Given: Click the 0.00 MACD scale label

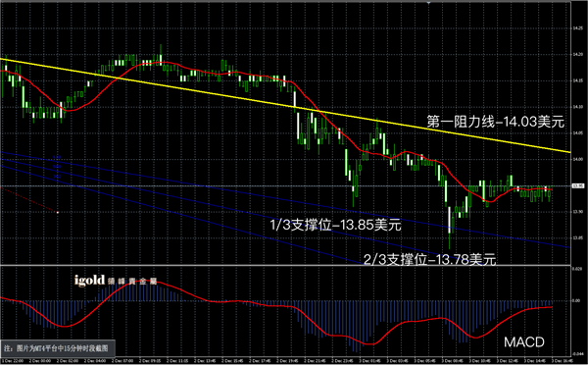Looking at the screenshot, I should click(577, 301).
